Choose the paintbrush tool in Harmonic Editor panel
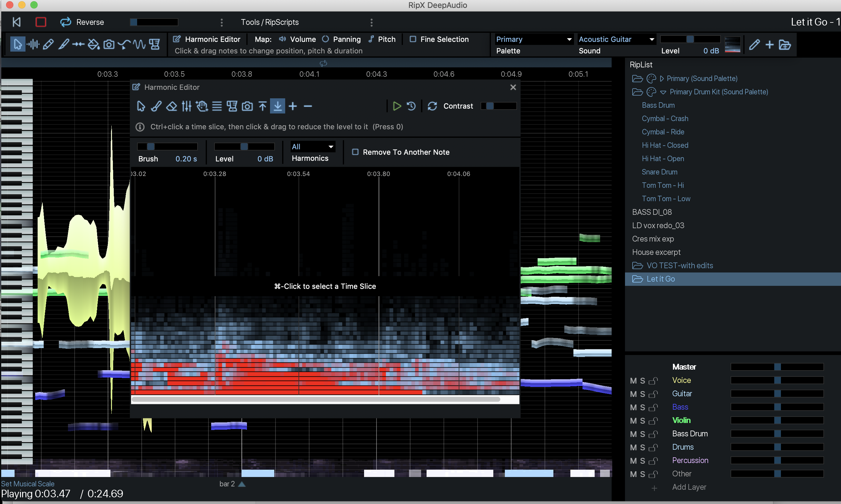 [156, 106]
